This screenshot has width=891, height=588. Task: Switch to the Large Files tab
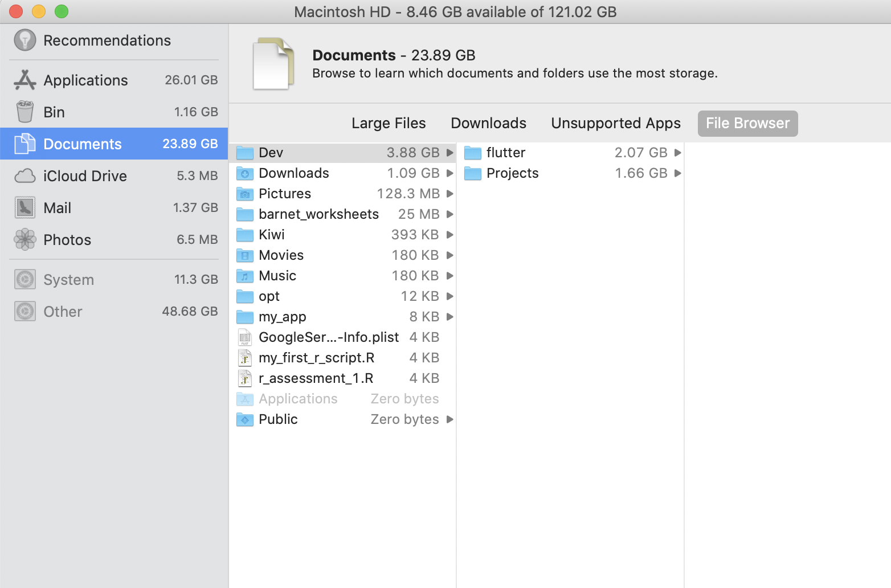tap(389, 123)
